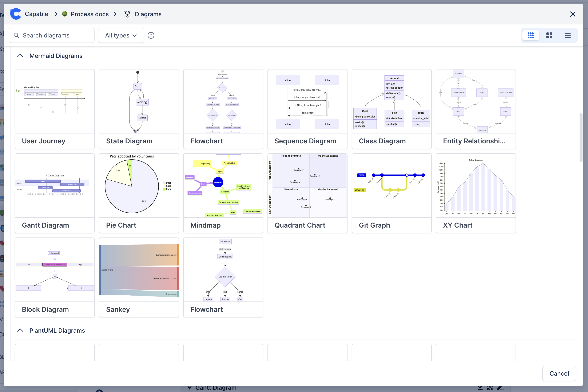The height and width of the screenshot is (392, 588).
Task: Close the diagrams dialog with X
Action: [572, 14]
